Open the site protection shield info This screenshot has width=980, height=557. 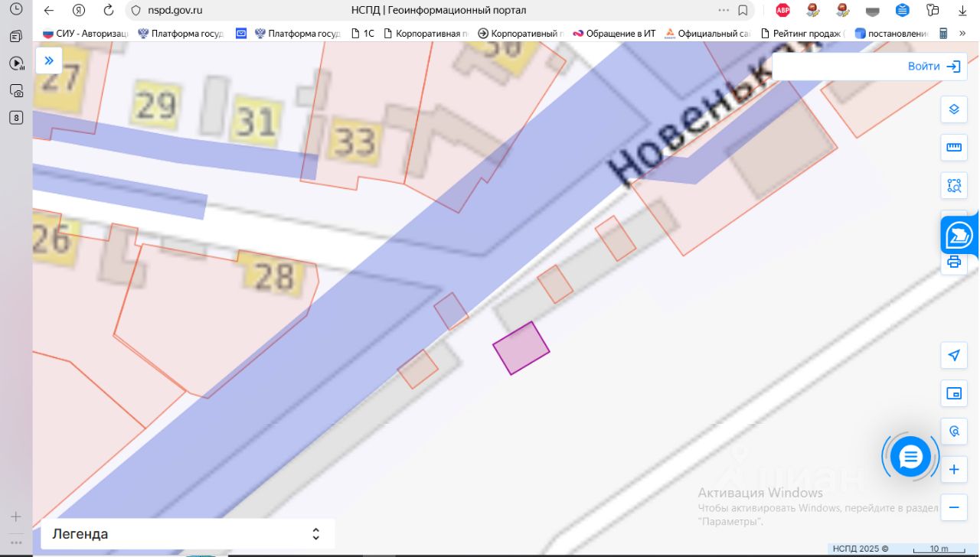coord(136,11)
